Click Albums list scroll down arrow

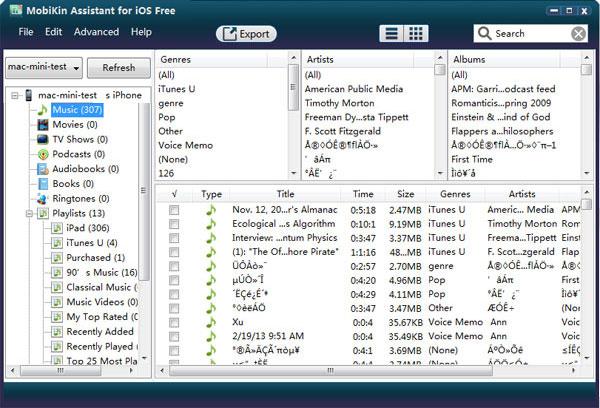pyautogui.click(x=586, y=173)
